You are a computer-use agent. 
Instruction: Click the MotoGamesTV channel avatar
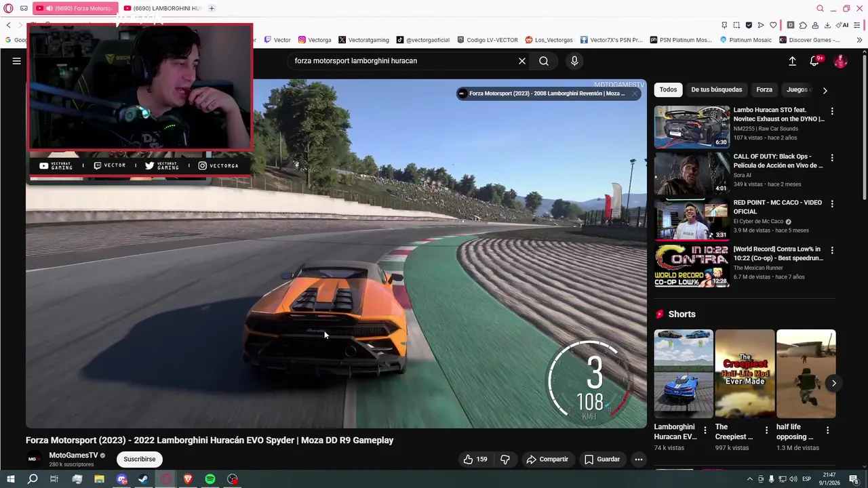[33, 459]
